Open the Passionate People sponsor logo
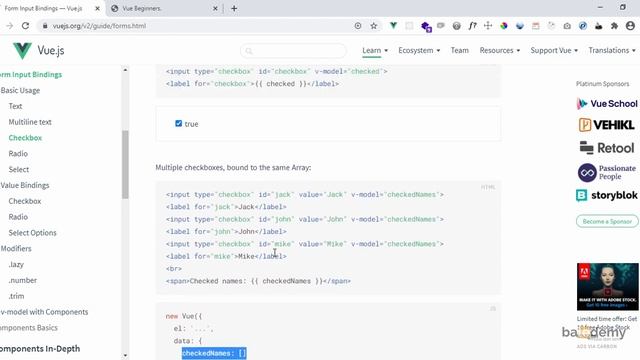The height and width of the screenshot is (360, 640). 607,172
